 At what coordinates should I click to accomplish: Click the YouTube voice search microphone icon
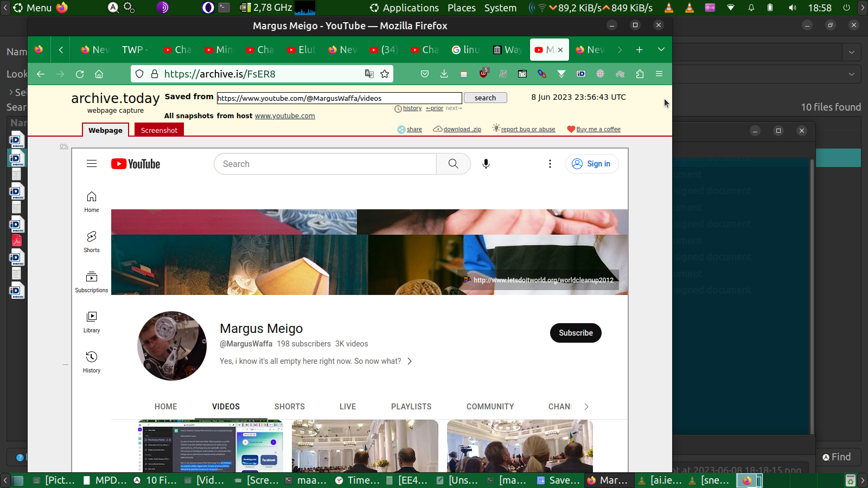tap(486, 164)
